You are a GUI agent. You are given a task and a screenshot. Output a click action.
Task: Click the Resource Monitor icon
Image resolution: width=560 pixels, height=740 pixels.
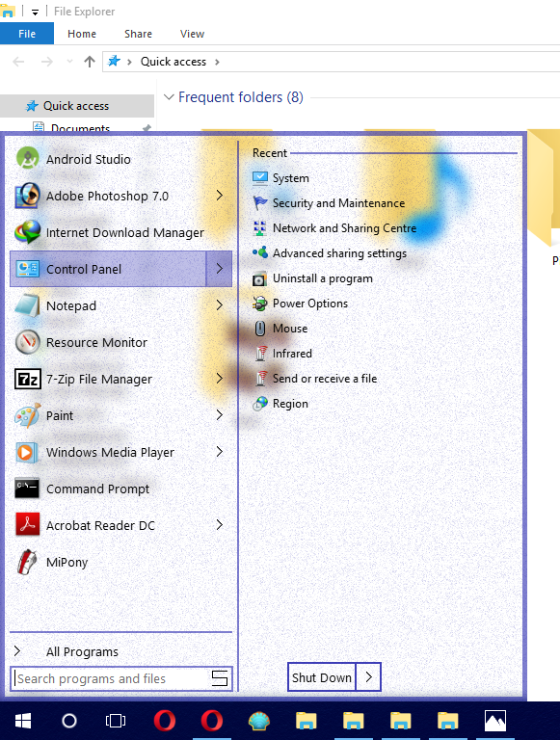pyautogui.click(x=28, y=342)
